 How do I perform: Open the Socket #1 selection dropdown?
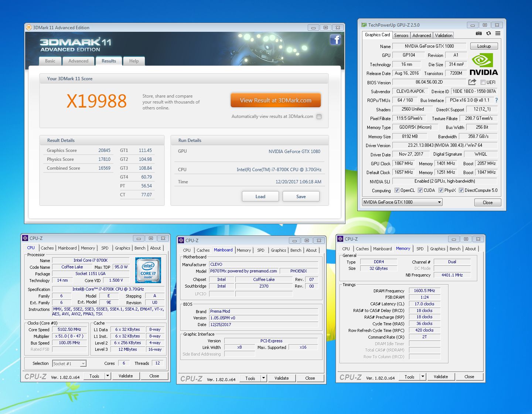(x=69, y=364)
